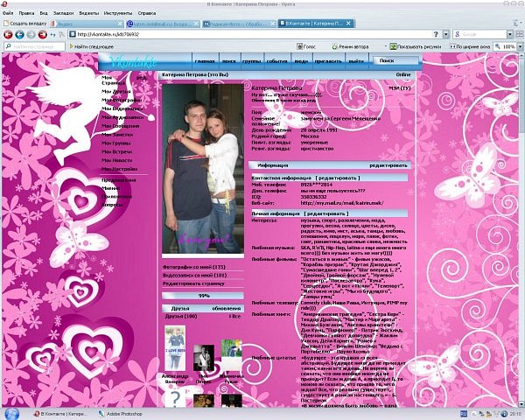Screen dimensions: 525x420
Task: Click the red Rewind navigation button
Action: [x=8, y=34]
